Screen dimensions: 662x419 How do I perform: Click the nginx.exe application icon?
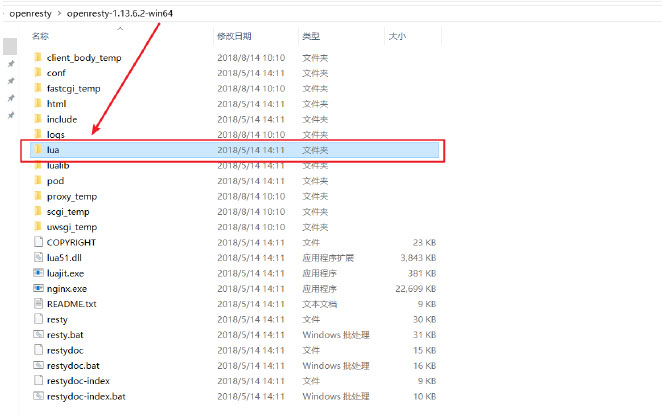coord(38,288)
